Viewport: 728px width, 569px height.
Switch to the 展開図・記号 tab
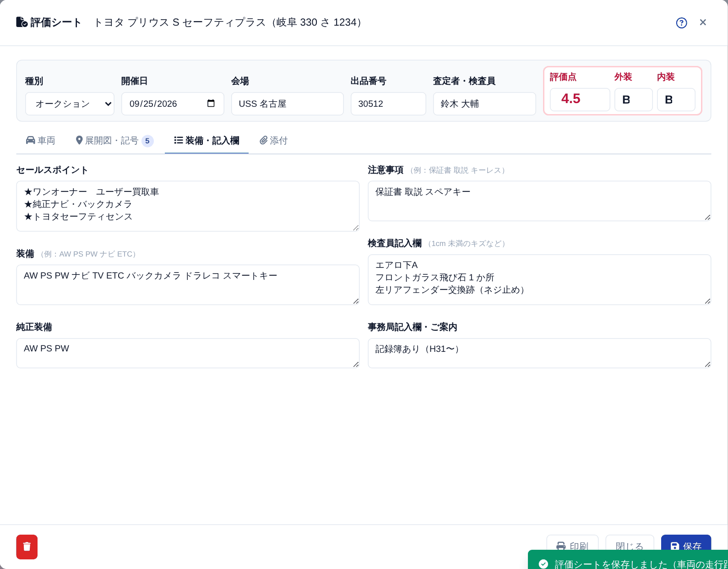114,141
